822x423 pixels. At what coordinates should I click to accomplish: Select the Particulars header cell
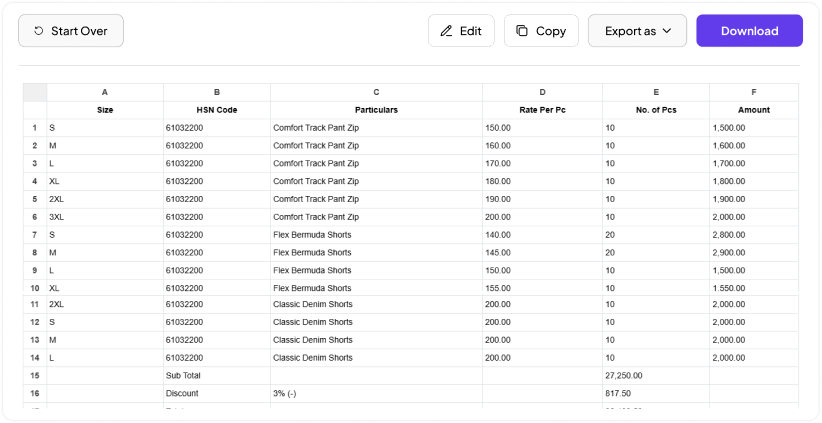tap(376, 110)
